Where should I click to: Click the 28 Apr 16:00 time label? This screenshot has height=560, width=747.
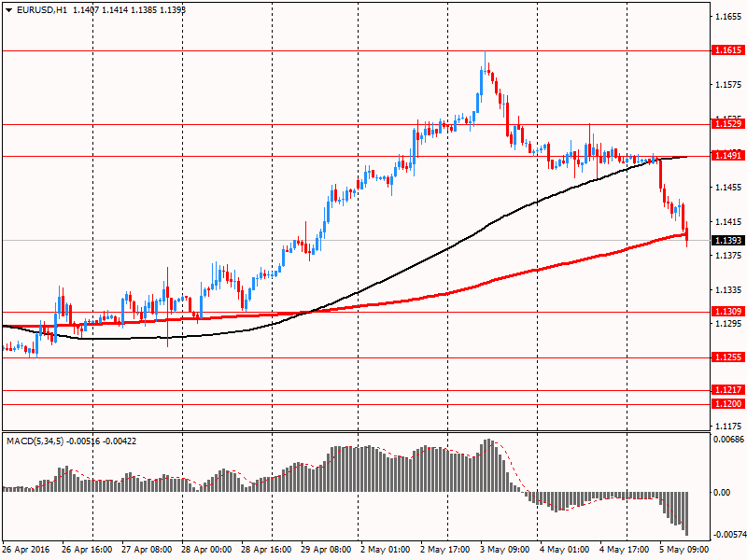[266, 550]
